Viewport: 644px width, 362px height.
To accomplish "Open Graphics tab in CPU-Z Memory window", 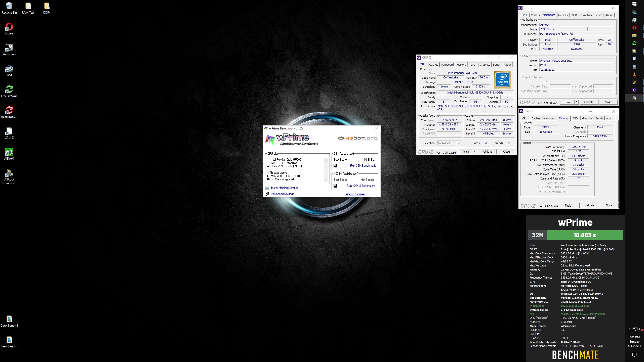I will 587,118.
